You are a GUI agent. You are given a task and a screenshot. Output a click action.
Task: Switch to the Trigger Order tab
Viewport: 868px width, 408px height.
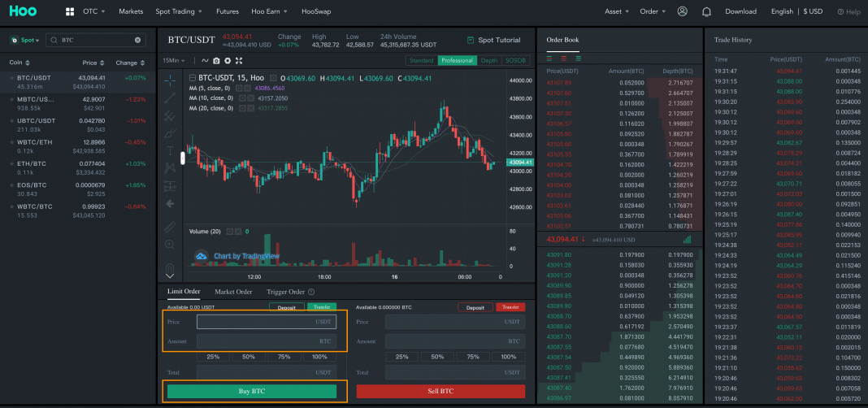point(285,292)
